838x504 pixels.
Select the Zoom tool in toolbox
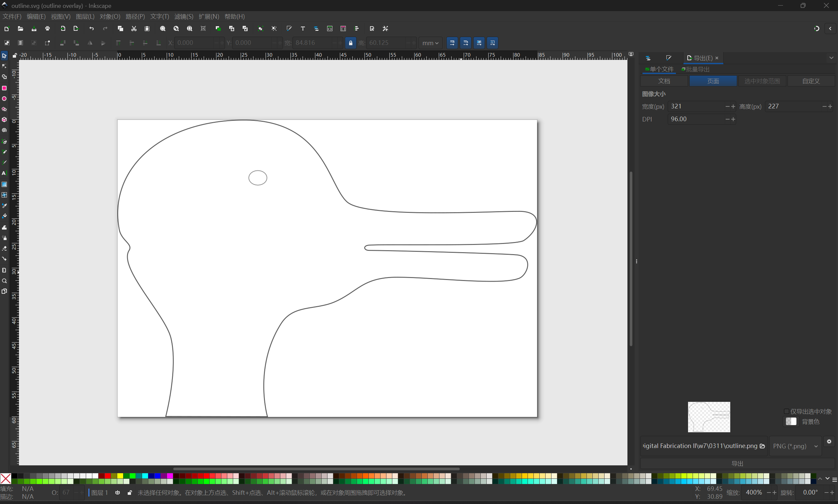click(x=4, y=281)
